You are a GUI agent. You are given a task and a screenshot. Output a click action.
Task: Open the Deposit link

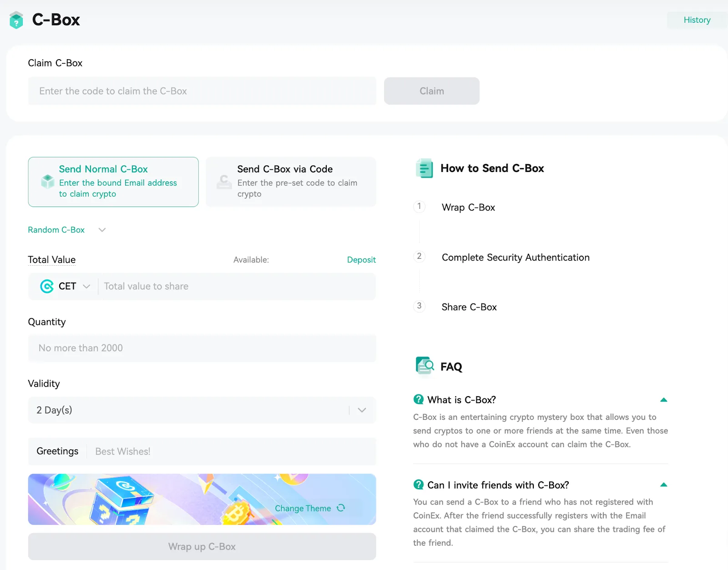click(x=361, y=260)
